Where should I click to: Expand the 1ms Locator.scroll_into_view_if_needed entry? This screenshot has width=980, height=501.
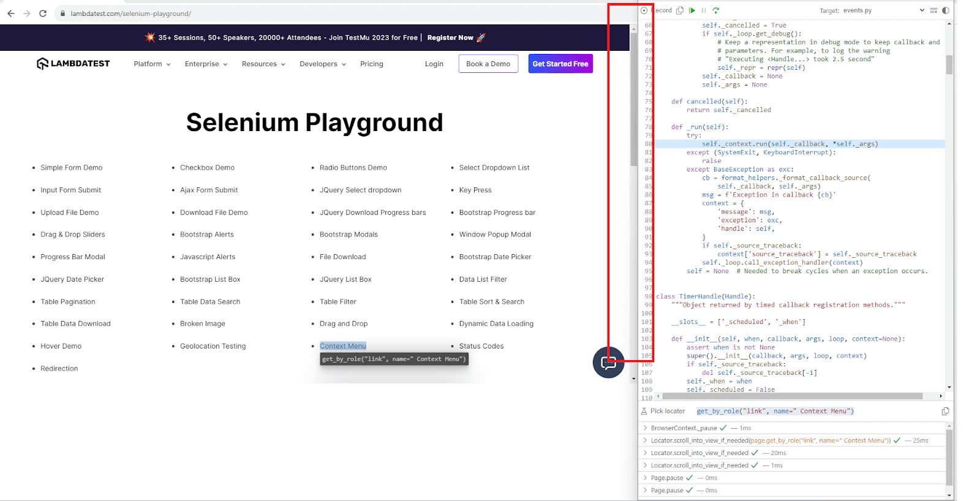(x=645, y=465)
